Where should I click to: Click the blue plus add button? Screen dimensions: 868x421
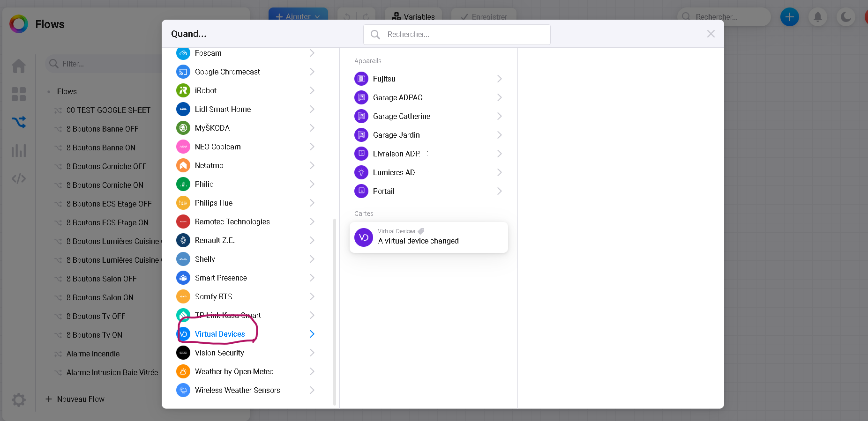click(790, 17)
